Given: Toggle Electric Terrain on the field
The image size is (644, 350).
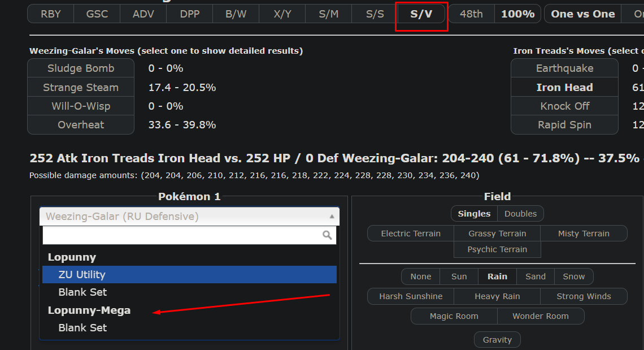Looking at the screenshot, I should point(411,234).
